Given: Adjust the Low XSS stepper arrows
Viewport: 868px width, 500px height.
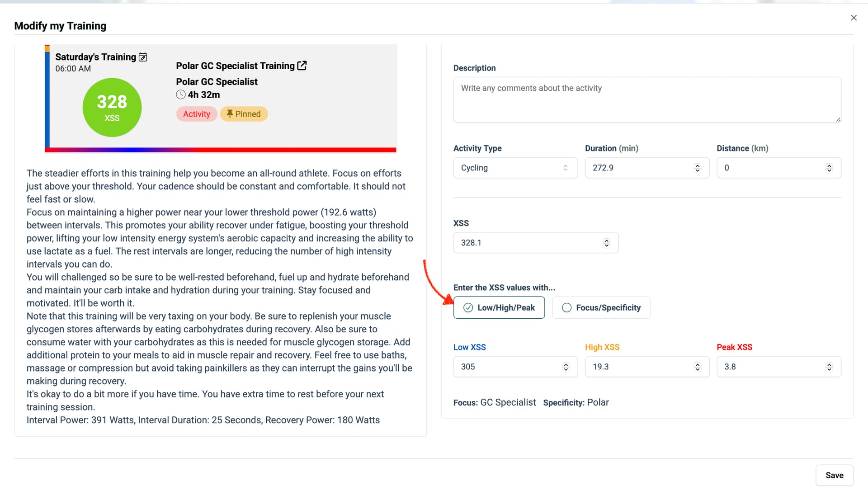Looking at the screenshot, I should point(566,367).
